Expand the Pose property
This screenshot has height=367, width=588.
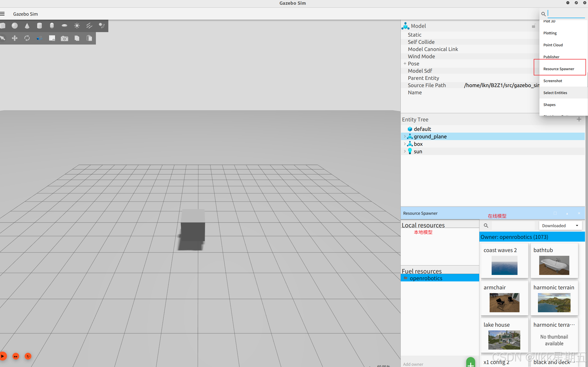pyautogui.click(x=405, y=64)
